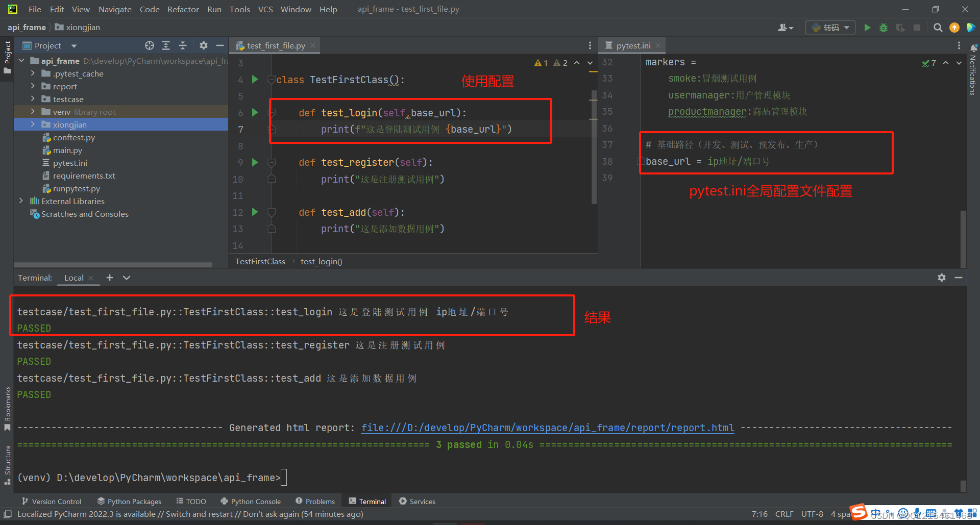
Task: Click test_login() breadcrumb item
Action: (322, 261)
